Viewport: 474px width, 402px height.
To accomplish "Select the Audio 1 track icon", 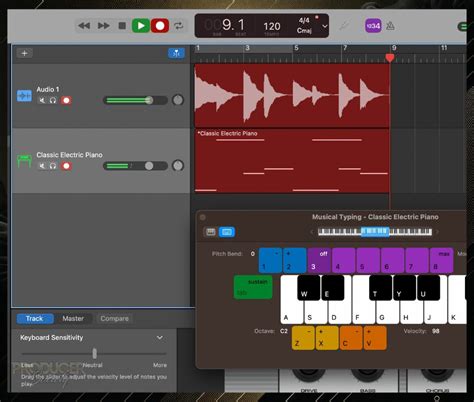I will click(24, 96).
